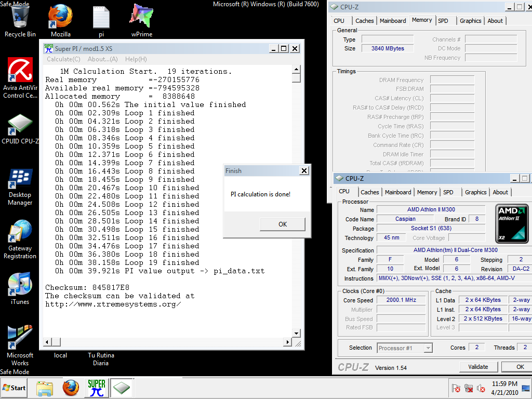Open Mainboard tab in Processor CPU-Z window
The image size is (532, 399).
click(397, 192)
